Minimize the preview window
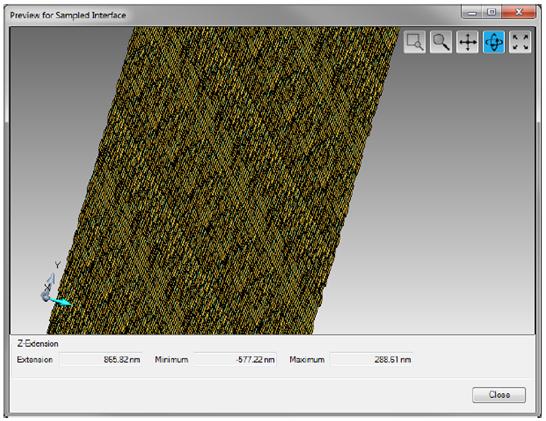Screen dimensions: 546x421 (472, 12)
